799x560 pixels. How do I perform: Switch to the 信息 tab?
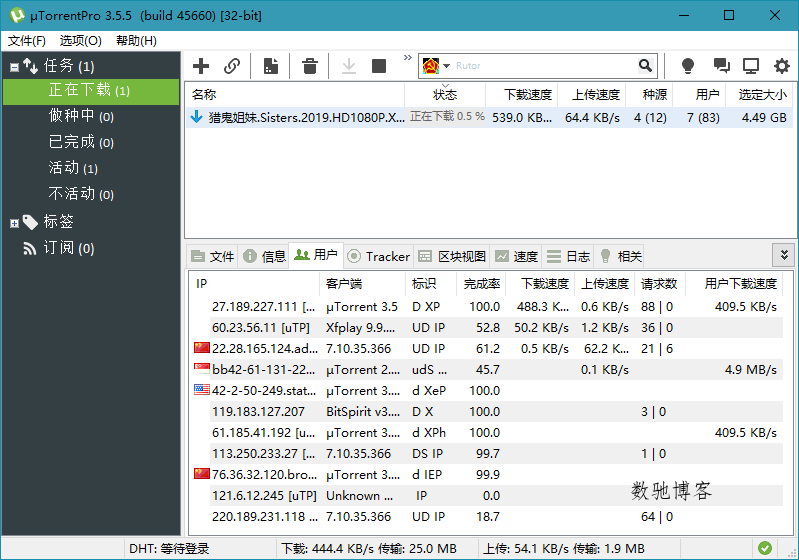(264, 256)
